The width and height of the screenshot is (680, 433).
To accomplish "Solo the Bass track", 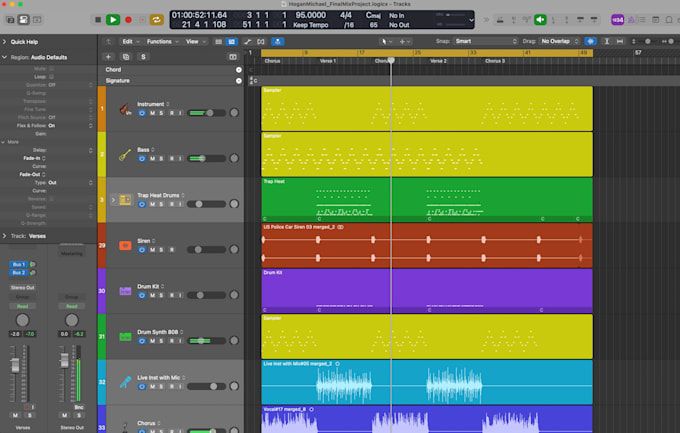I will (161, 158).
